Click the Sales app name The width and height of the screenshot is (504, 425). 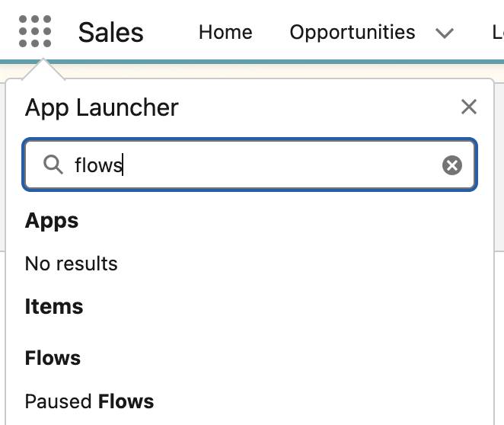(x=111, y=33)
